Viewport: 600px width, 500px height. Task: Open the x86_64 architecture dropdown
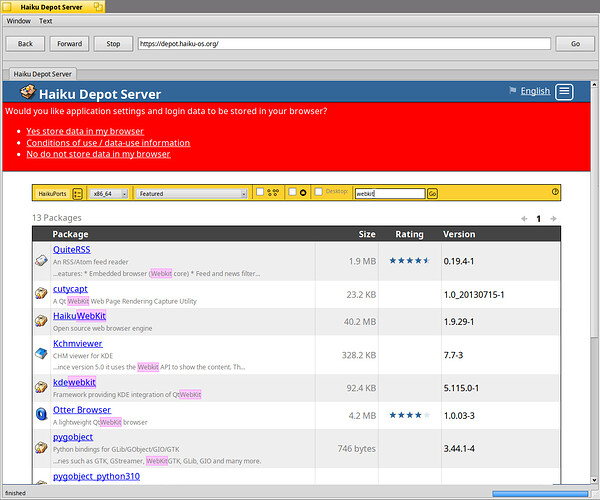click(109, 194)
